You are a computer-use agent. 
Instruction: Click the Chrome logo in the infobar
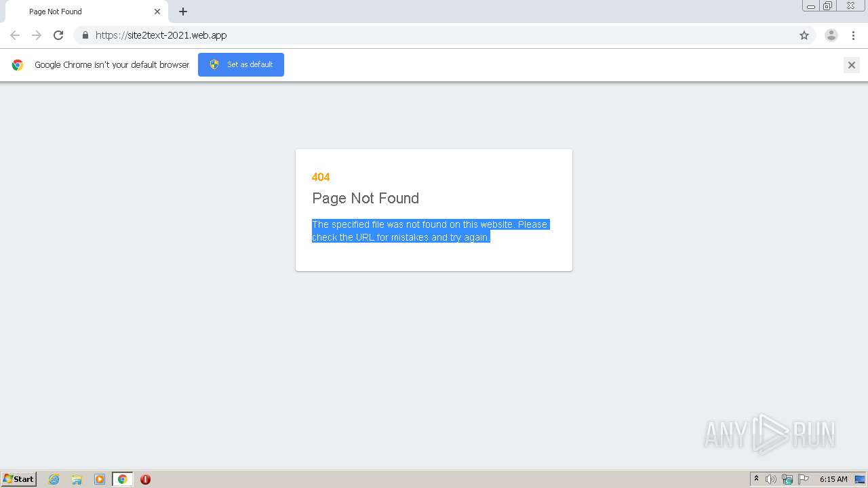coord(18,65)
